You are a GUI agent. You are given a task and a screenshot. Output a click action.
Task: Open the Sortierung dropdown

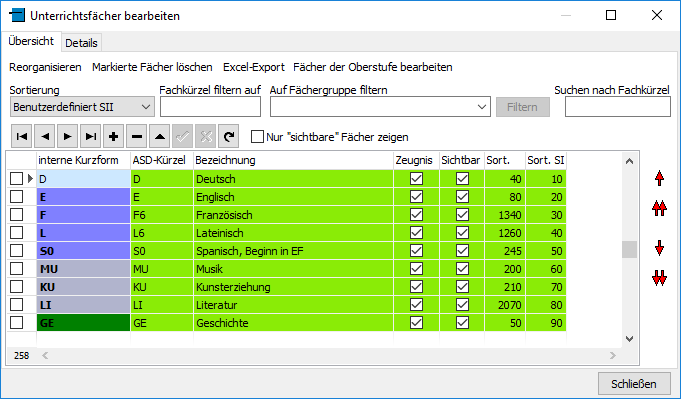tap(82, 107)
